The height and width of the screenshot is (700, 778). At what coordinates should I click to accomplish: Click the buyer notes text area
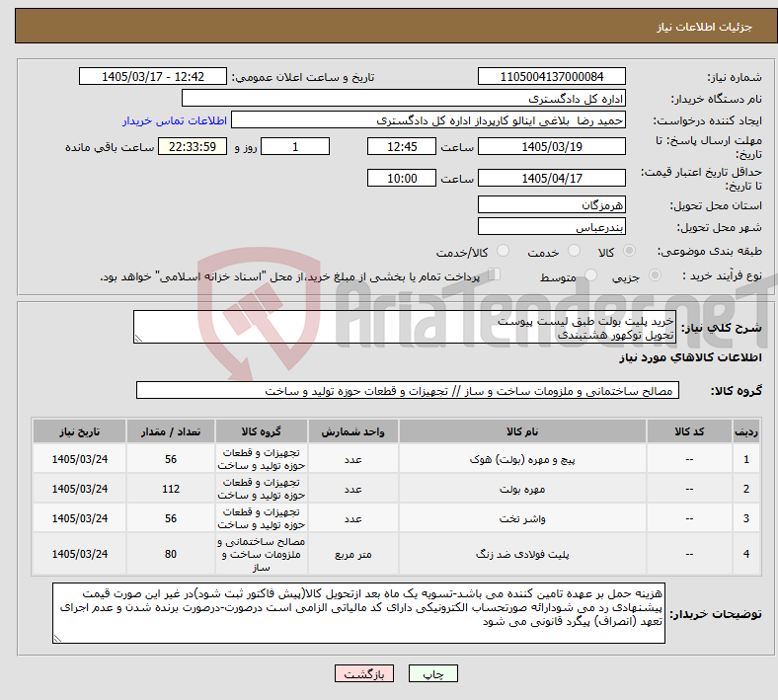point(358,613)
